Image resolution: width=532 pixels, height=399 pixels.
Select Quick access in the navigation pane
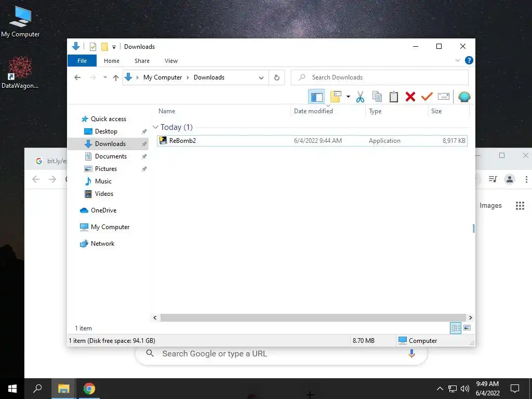[108, 119]
